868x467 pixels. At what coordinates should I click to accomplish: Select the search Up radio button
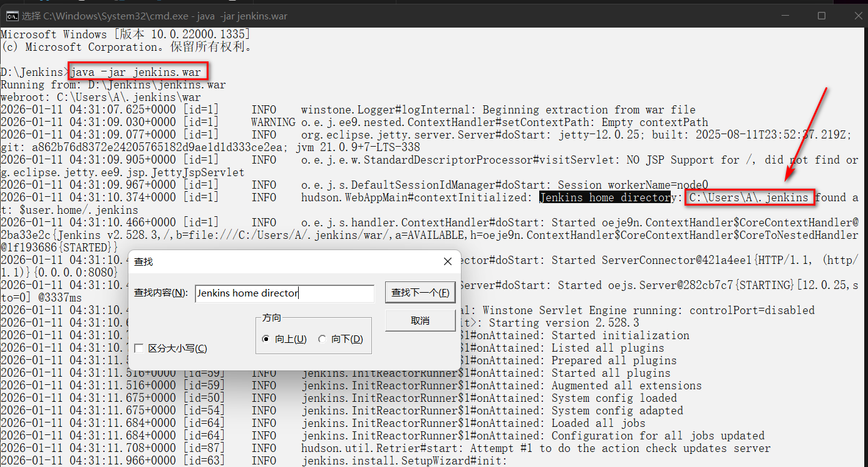(x=266, y=339)
